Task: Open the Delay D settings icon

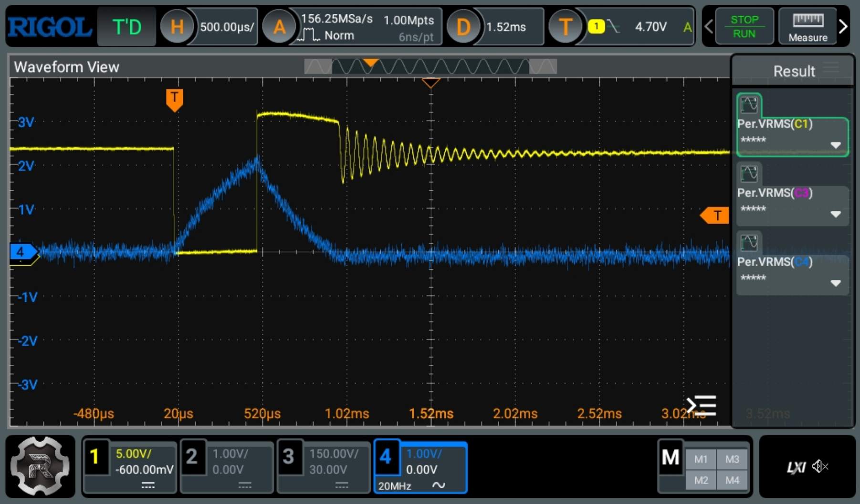Action: (x=462, y=27)
